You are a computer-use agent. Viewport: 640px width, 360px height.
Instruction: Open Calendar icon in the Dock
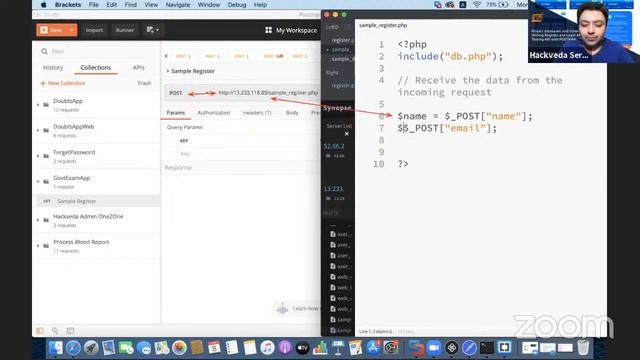pos(214,348)
